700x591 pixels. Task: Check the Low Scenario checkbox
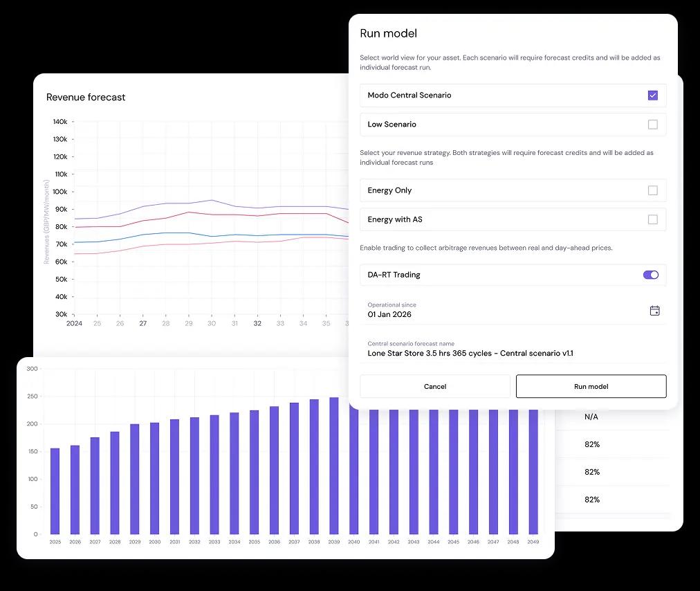click(652, 125)
